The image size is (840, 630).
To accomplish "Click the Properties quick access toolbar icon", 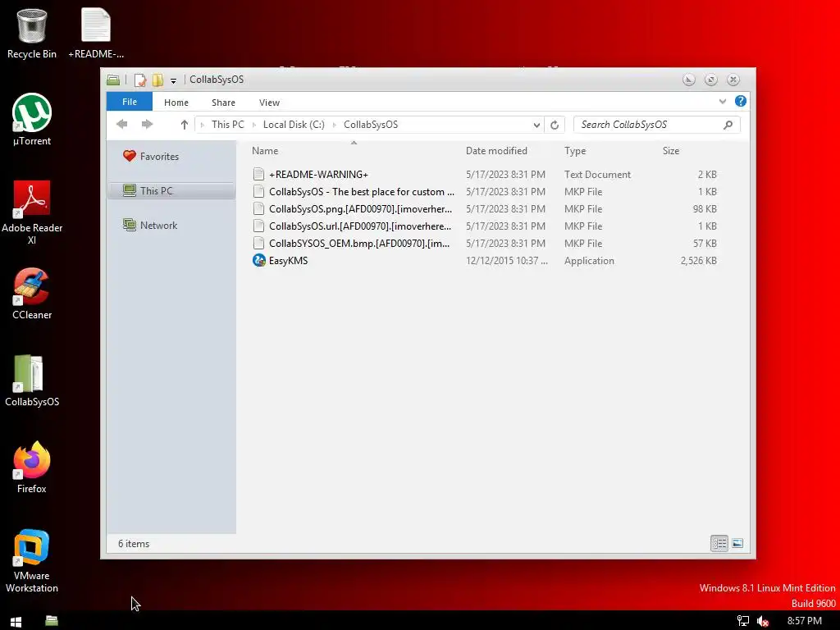I will pyautogui.click(x=139, y=80).
